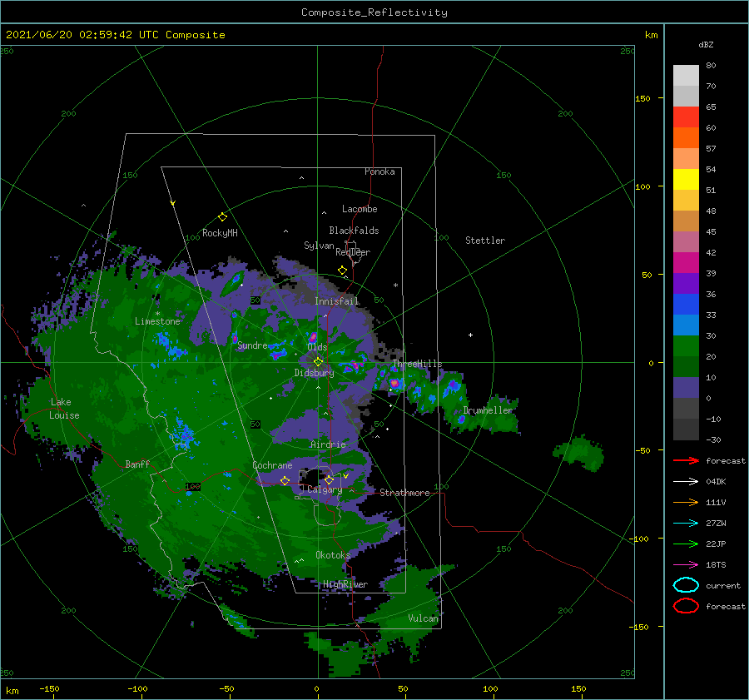Click the Innisfail city label
The width and height of the screenshot is (749, 700).
click(x=336, y=301)
